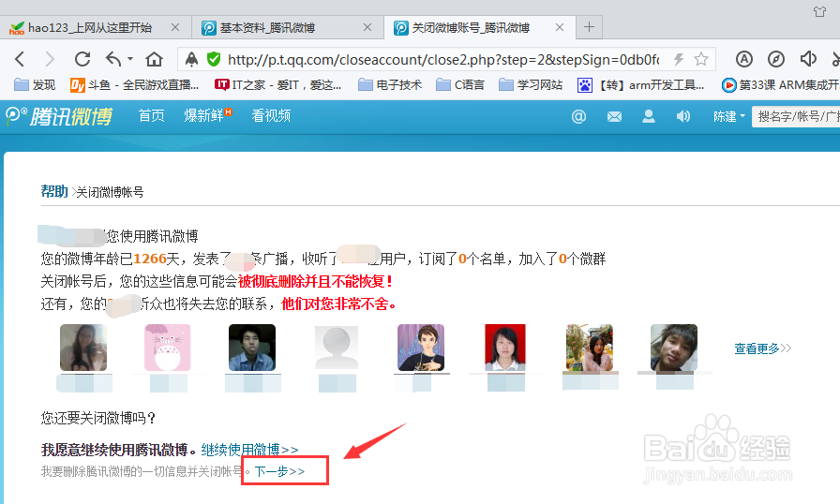Open the 第33课 ARM bookmark
This screenshot has height=504, width=840.
click(781, 84)
